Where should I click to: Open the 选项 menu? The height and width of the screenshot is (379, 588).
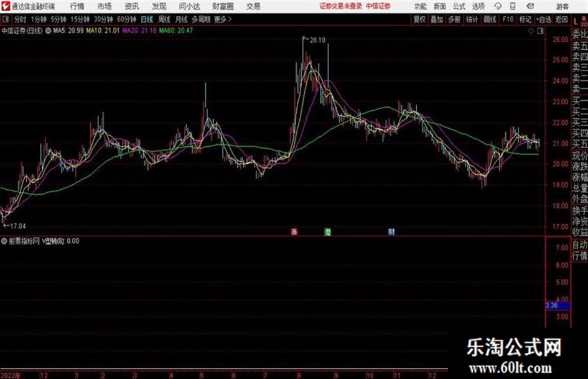point(478,6)
